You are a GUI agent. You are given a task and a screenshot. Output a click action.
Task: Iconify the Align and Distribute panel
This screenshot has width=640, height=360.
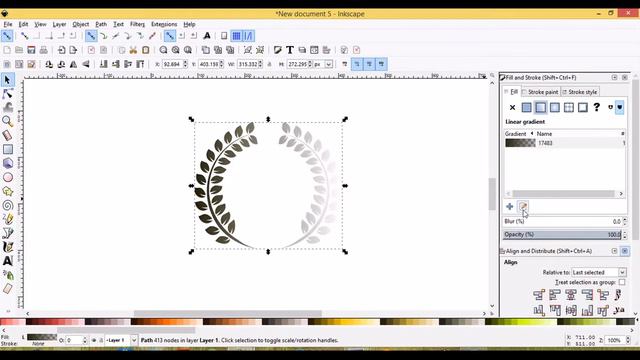614,251
